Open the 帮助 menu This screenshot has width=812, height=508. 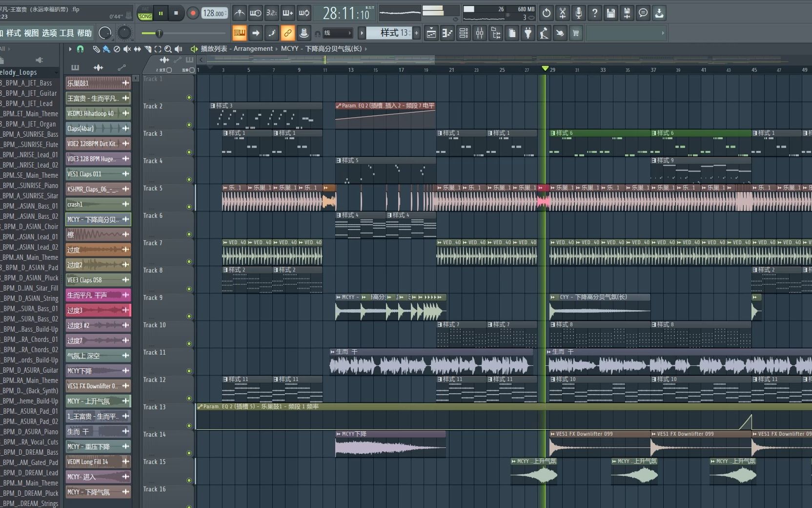(x=84, y=33)
